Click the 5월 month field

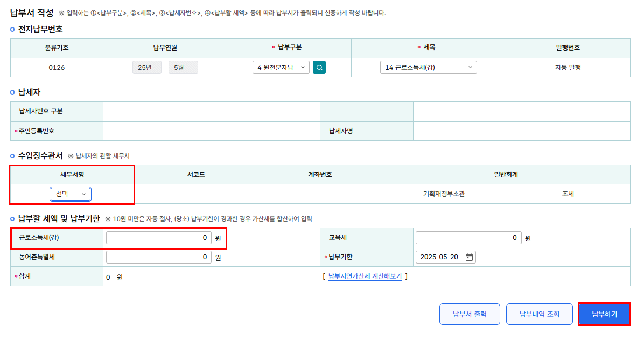click(x=183, y=67)
